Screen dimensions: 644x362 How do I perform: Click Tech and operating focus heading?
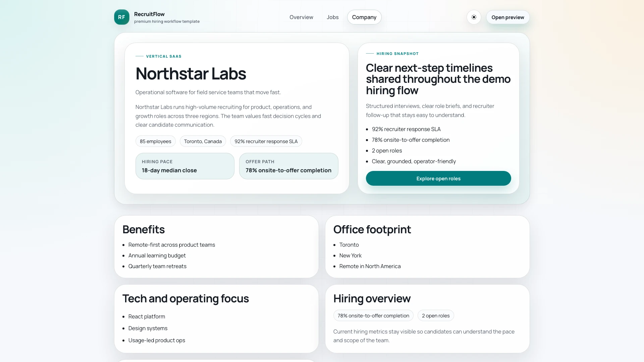click(x=185, y=298)
